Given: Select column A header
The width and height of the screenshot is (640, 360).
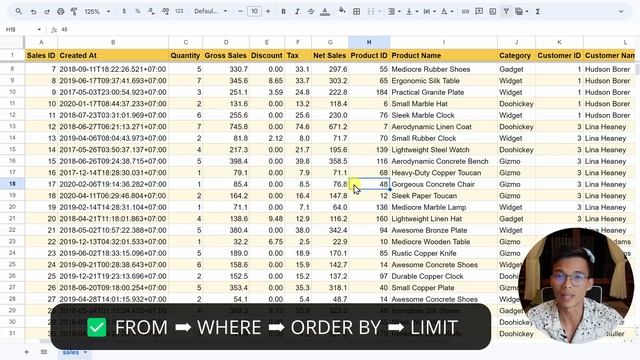Looking at the screenshot, I should tap(41, 42).
